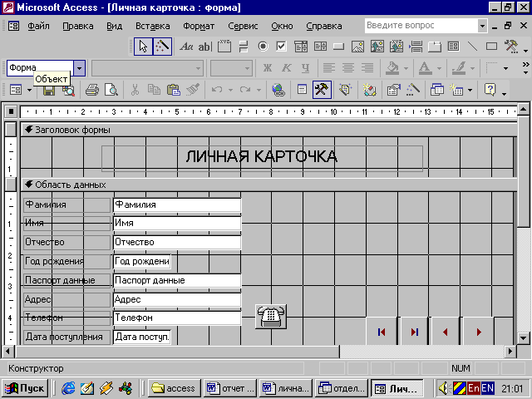Select the Check Box toolbox tool
Screen dimensions: 532x399
coord(282,47)
